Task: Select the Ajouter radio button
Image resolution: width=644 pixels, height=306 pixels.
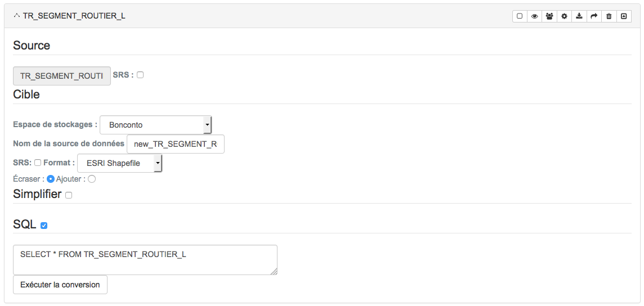Action: (92, 179)
